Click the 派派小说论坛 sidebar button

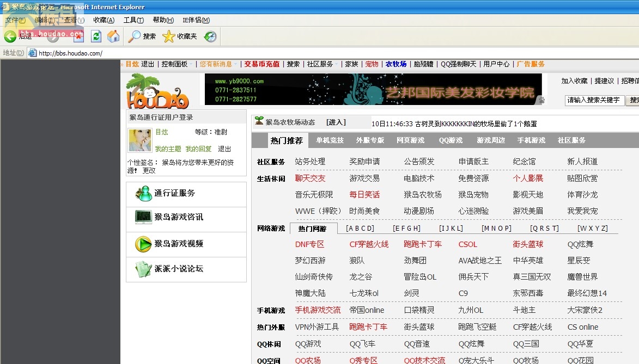(186, 269)
